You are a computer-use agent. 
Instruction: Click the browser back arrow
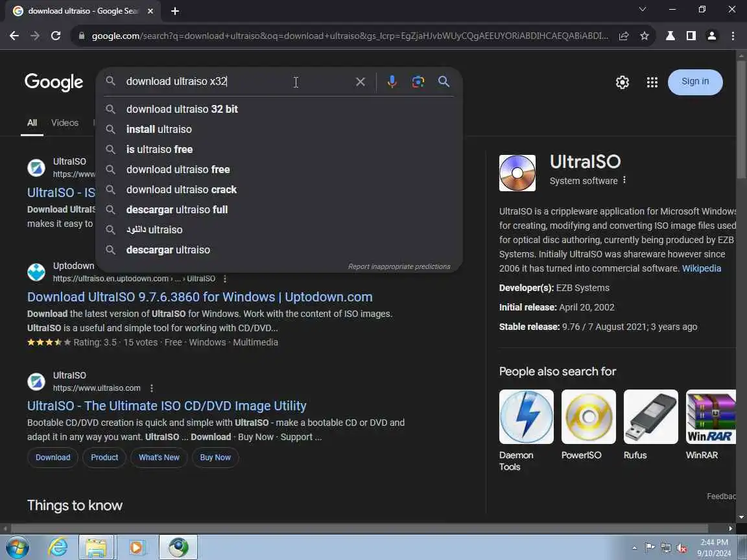14,36
